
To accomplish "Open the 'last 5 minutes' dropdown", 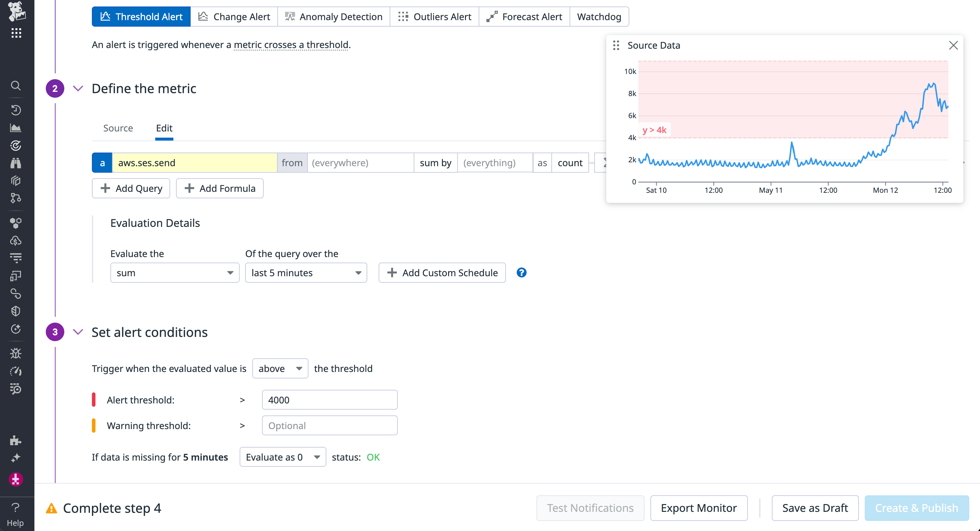I will pos(306,272).
